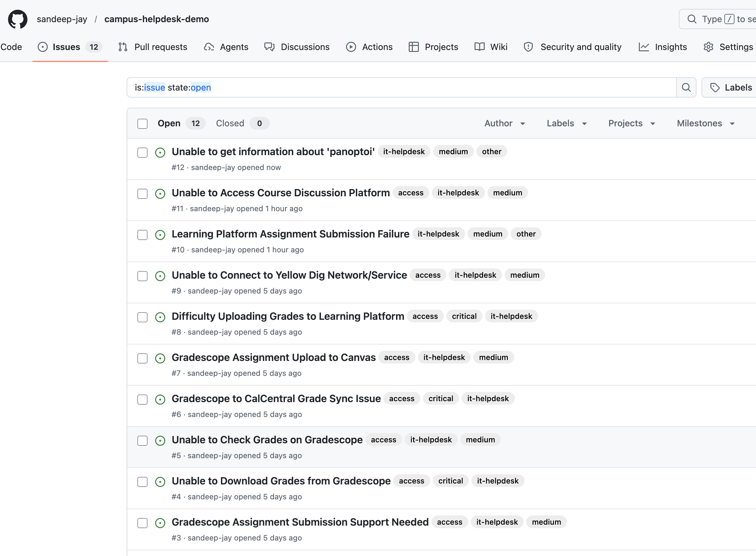Open issue 'Unable to Download Grades from Gradescope'
The height and width of the screenshot is (556, 756).
click(281, 481)
